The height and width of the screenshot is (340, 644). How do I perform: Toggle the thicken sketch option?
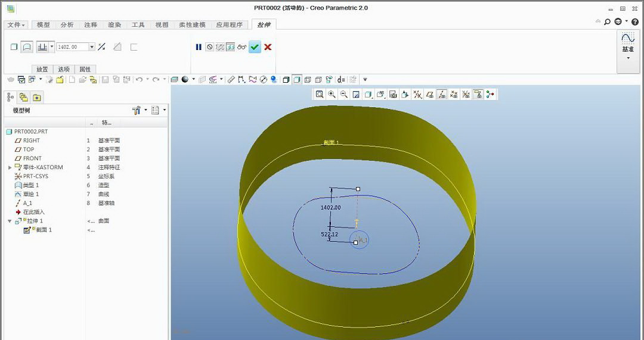(x=134, y=47)
